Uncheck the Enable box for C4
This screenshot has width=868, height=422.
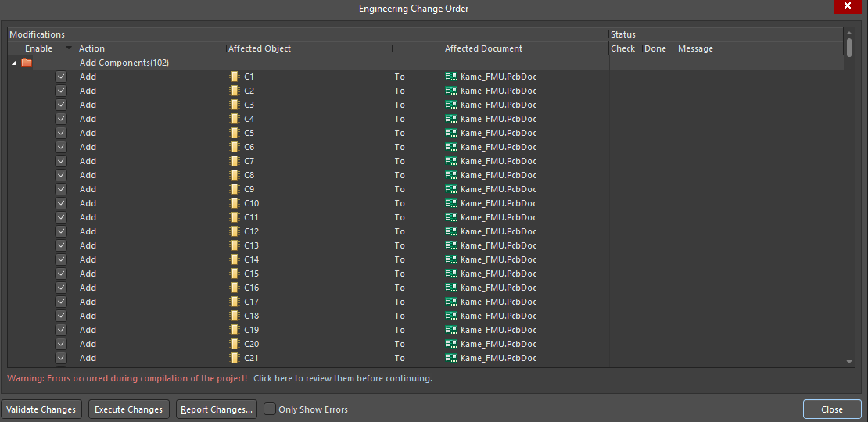61,119
